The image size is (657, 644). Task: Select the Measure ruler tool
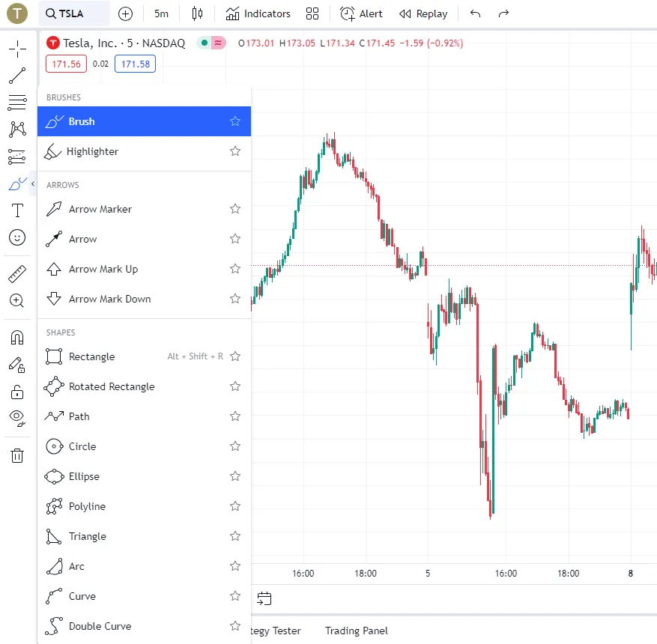click(x=17, y=273)
